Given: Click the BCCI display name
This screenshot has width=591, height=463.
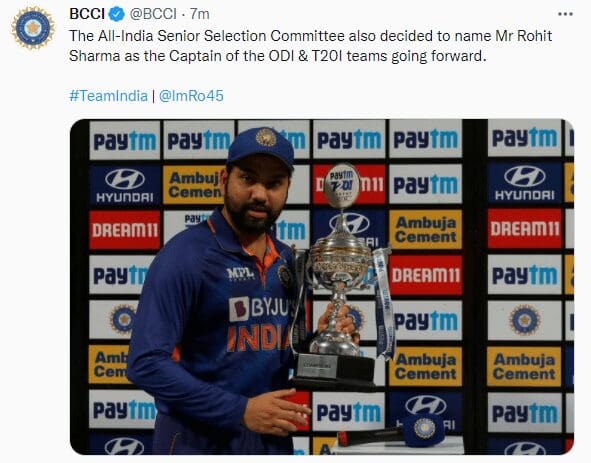Looking at the screenshot, I should [87, 14].
